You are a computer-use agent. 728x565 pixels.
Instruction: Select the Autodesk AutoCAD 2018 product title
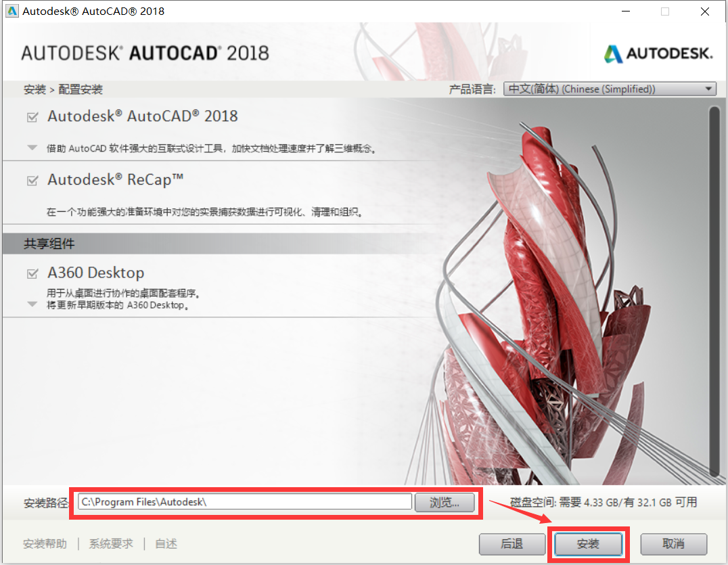tap(143, 116)
